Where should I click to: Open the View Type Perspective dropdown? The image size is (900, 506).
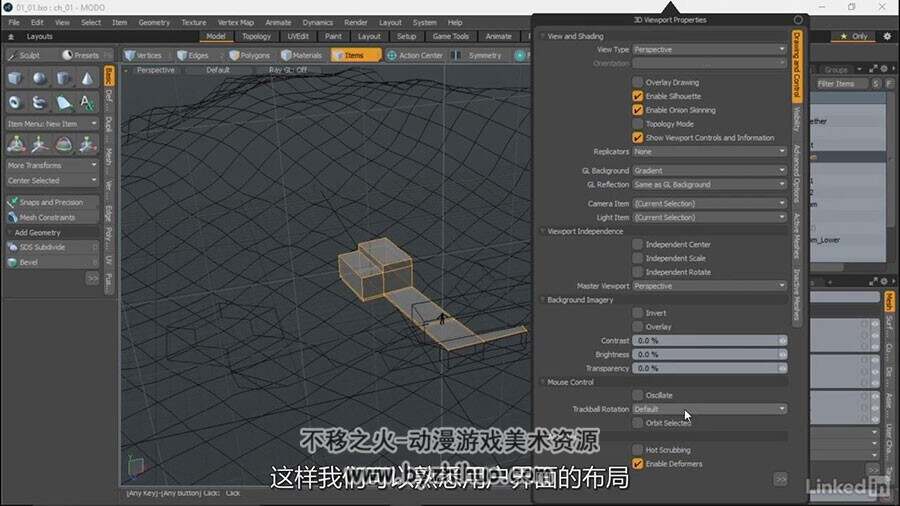(709, 49)
